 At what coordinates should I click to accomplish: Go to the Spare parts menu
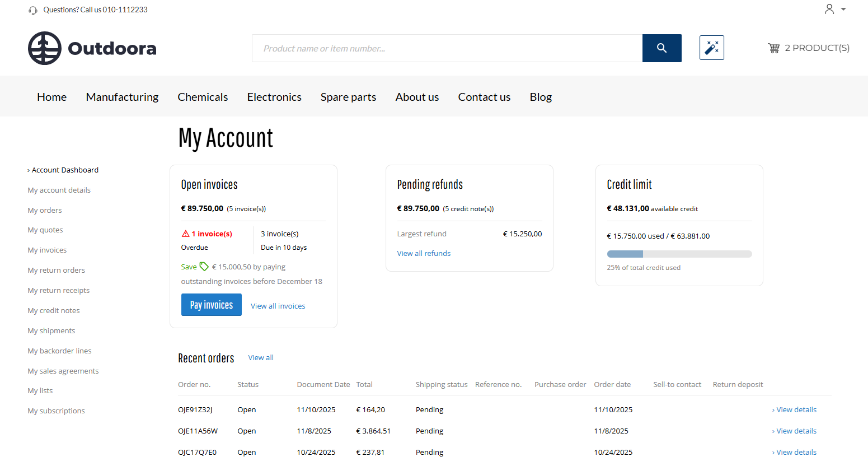(348, 97)
